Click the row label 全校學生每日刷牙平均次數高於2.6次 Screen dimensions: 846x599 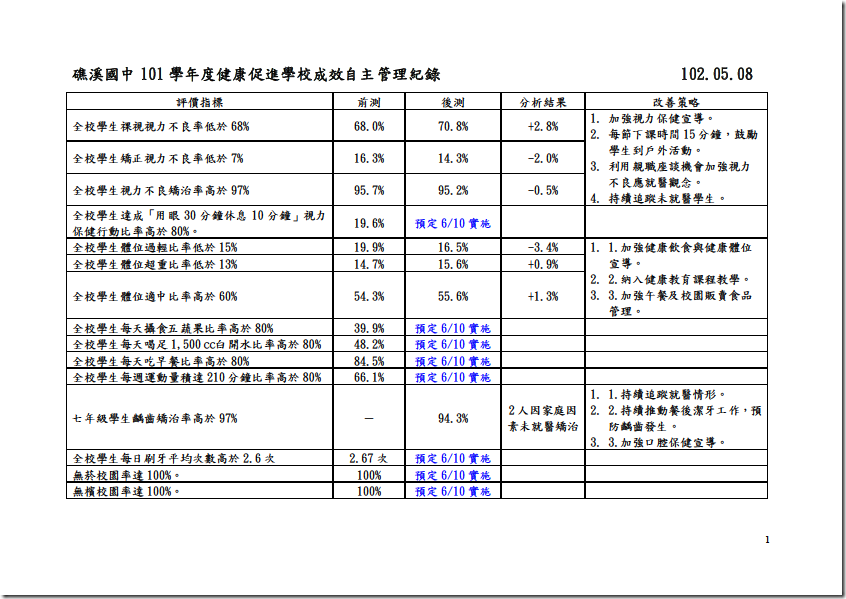pos(173,458)
